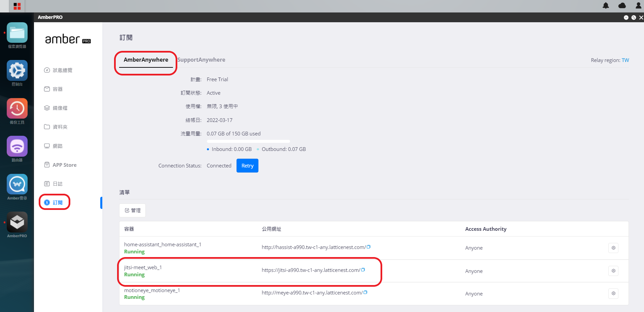Switch to the AmberAnywhere tab

click(146, 60)
